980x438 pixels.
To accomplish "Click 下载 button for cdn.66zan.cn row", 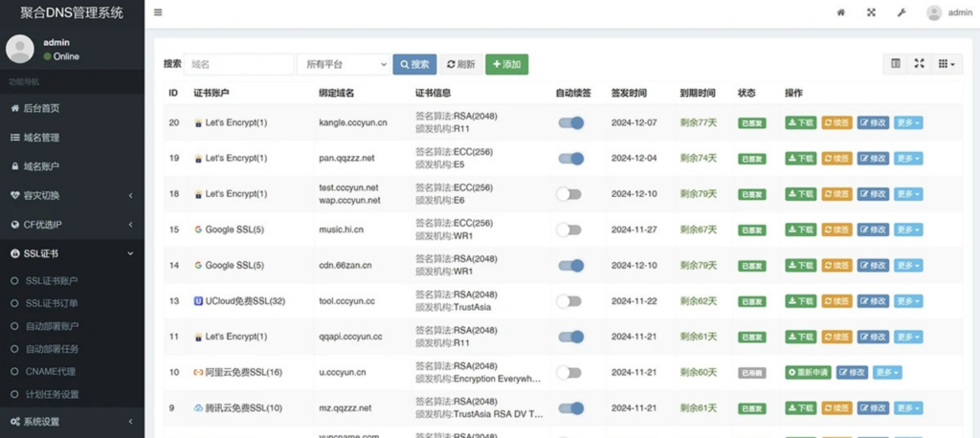I will coord(801,265).
